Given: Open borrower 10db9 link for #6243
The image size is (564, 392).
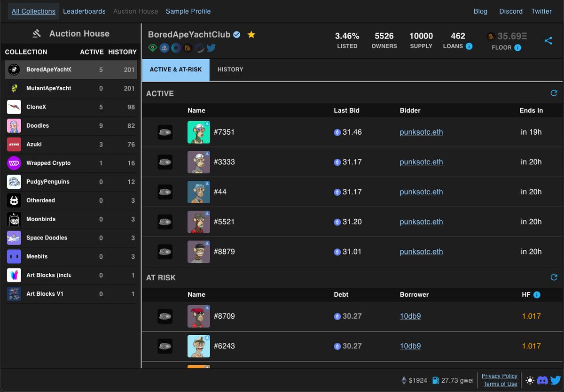Looking at the screenshot, I should [x=410, y=346].
